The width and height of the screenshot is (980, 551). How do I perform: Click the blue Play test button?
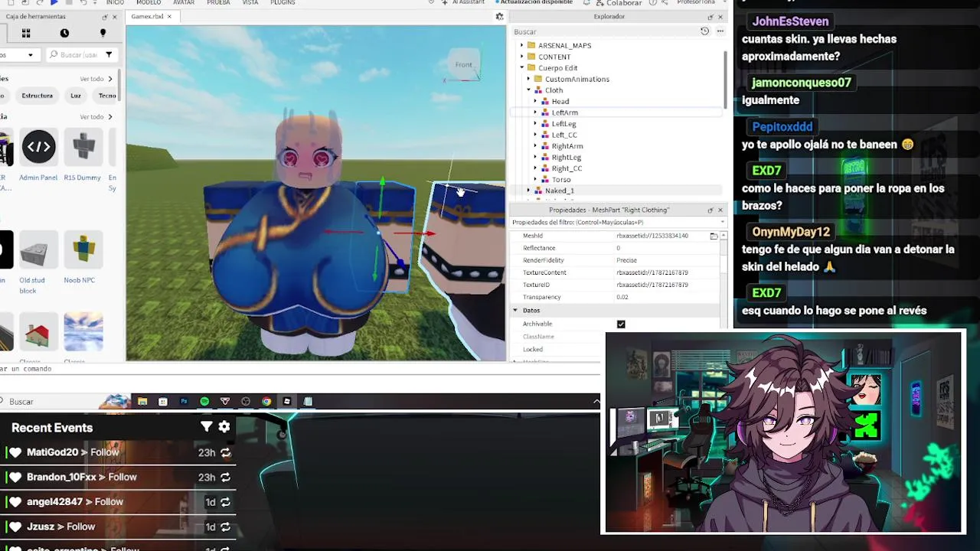pos(54,2)
